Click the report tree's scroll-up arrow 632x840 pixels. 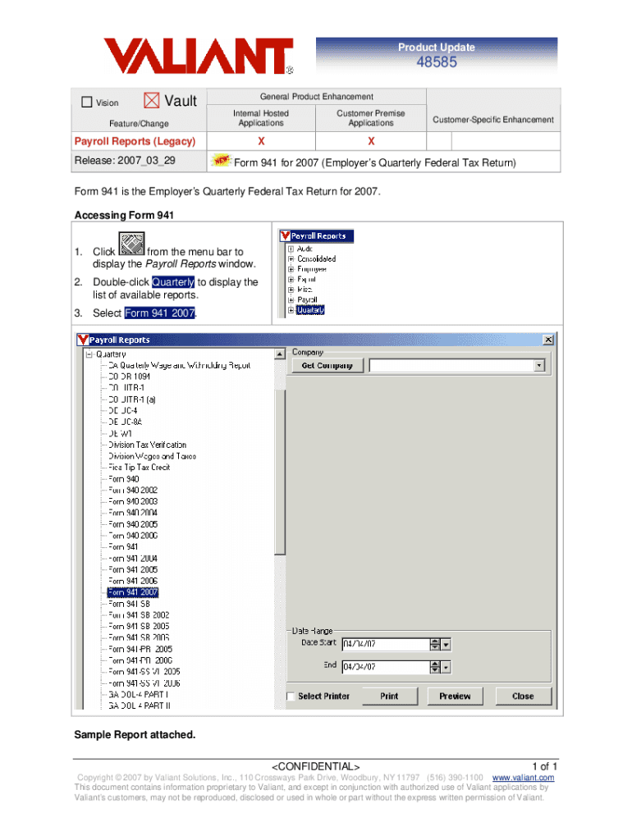tap(280, 354)
